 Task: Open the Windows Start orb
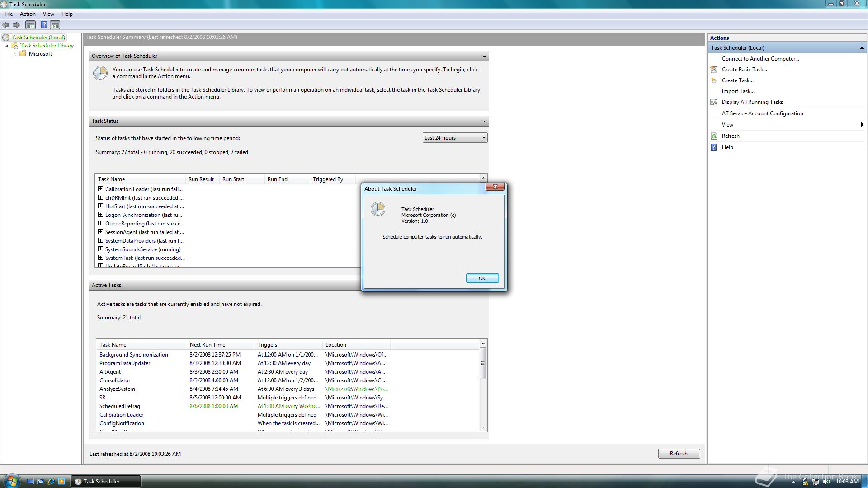pos(12,481)
